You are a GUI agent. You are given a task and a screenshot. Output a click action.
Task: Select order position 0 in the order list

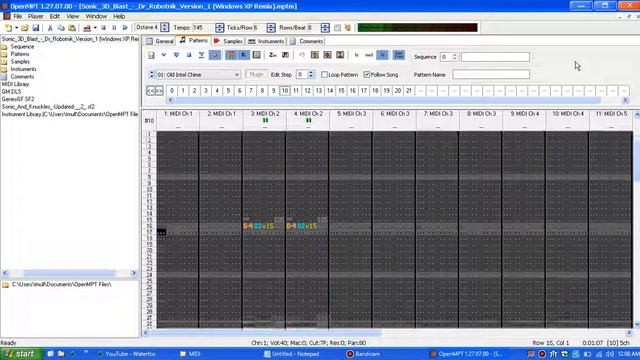click(x=172, y=91)
